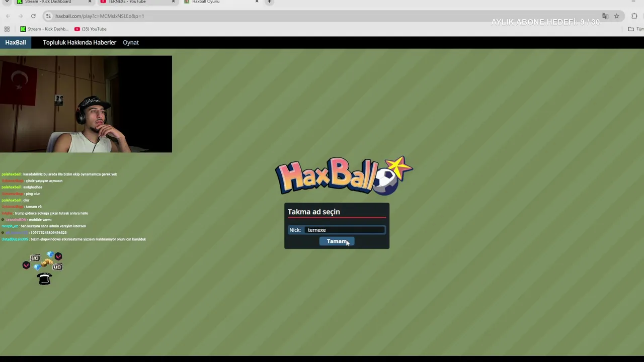Click the "AYLIK ABONE HEDEFİ: 9 / 30" text
644x362 pixels.
tap(545, 22)
